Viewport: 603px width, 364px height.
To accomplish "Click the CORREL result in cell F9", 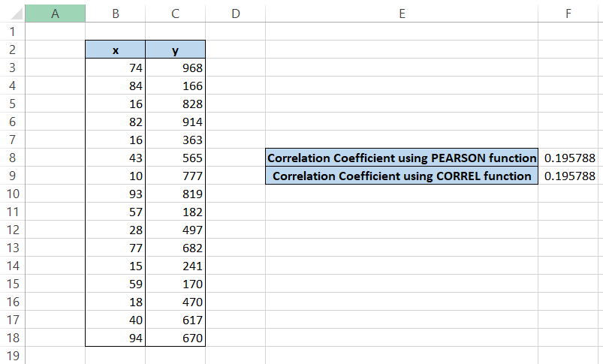I will (570, 176).
